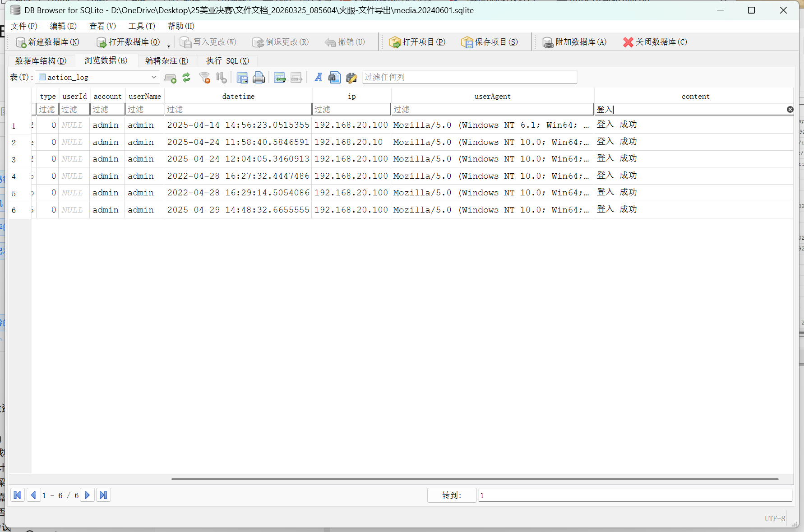Viewport: 804px width, 532px height.
Task: Switch to the 编辑杂注 tab
Action: tap(166, 60)
